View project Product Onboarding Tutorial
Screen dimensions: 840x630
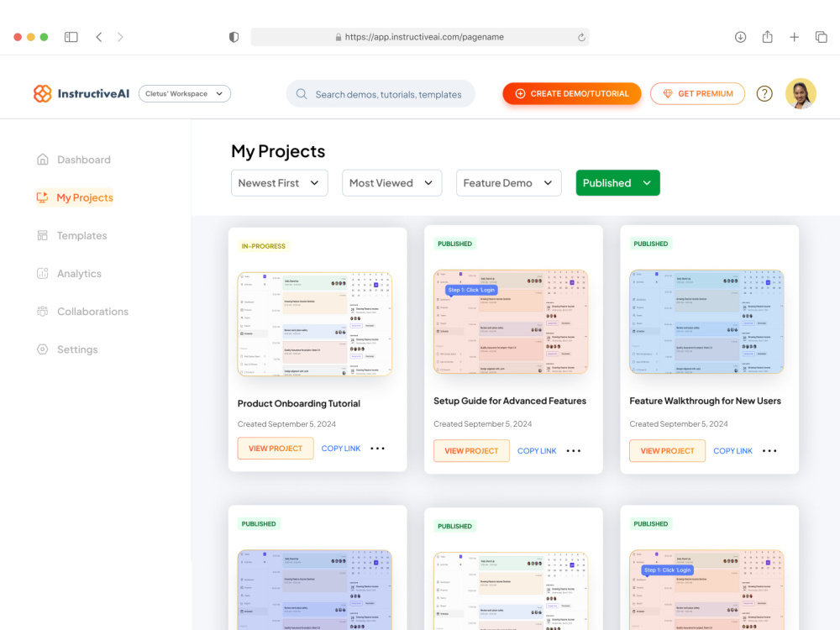276,449
